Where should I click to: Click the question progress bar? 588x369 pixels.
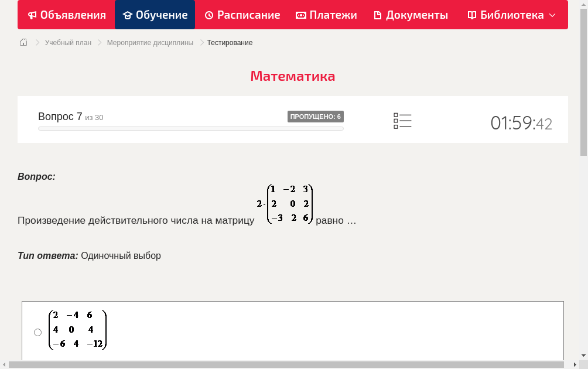[190, 128]
